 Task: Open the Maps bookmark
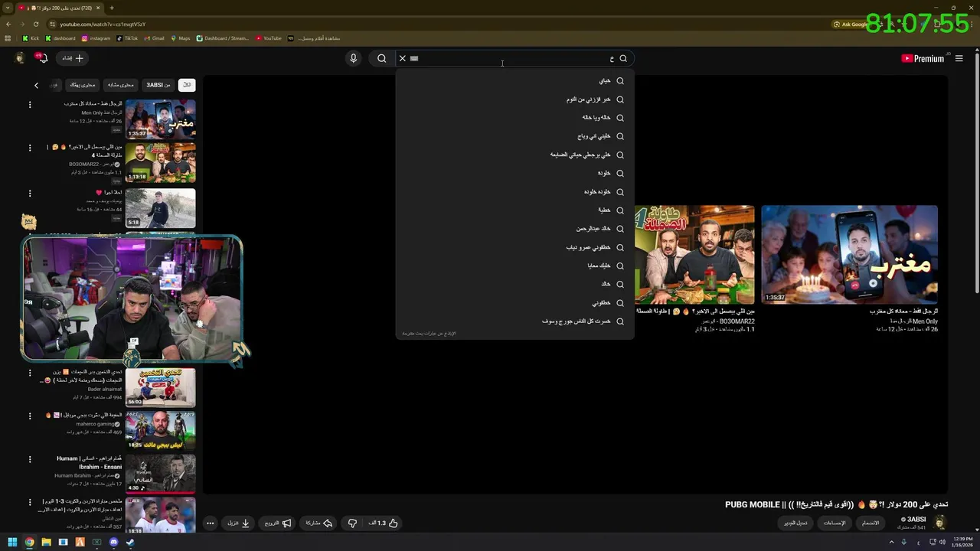tap(180, 38)
